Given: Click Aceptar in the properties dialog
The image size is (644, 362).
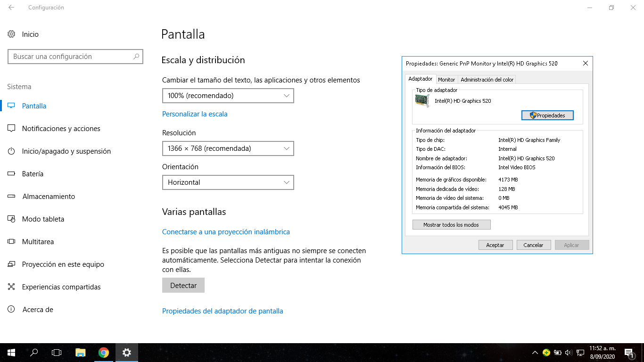Looking at the screenshot, I should (x=495, y=245).
